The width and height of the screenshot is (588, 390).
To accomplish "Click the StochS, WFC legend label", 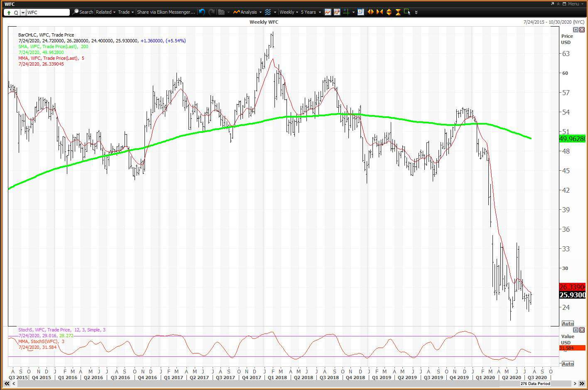I will click(x=62, y=330).
